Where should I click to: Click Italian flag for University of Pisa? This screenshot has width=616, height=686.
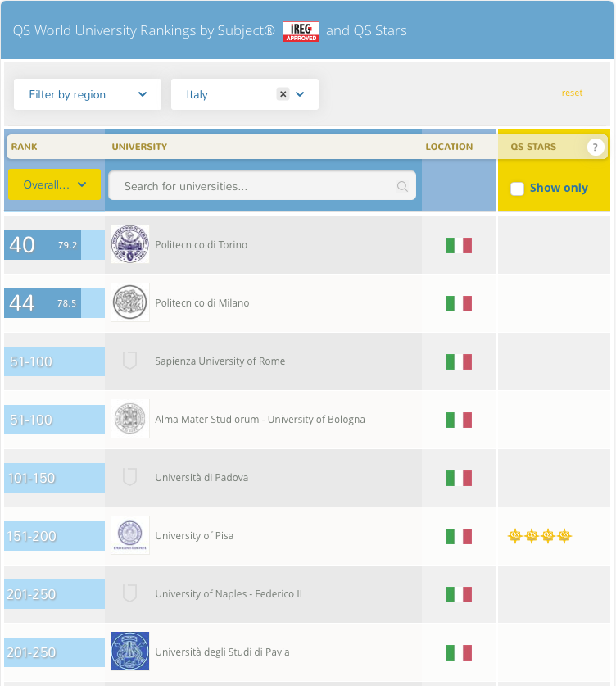459,536
